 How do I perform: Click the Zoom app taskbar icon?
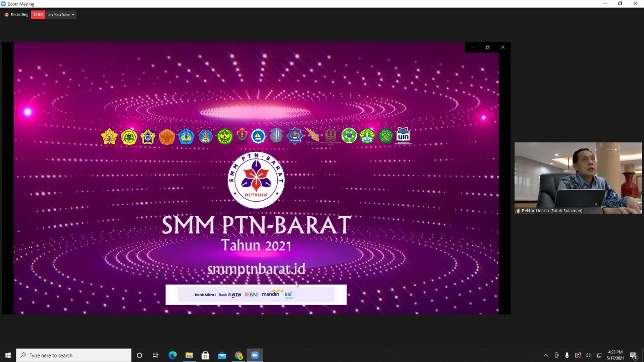click(x=255, y=355)
